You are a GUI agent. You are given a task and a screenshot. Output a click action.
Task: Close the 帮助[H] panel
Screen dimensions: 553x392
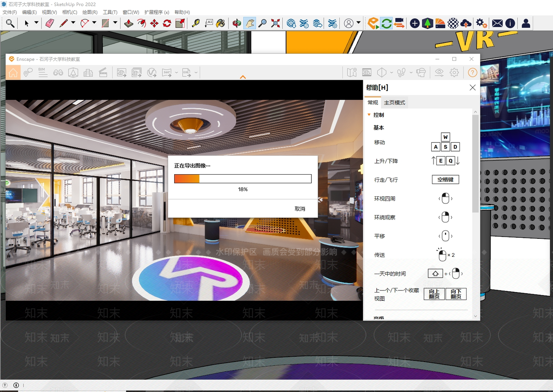pos(472,88)
